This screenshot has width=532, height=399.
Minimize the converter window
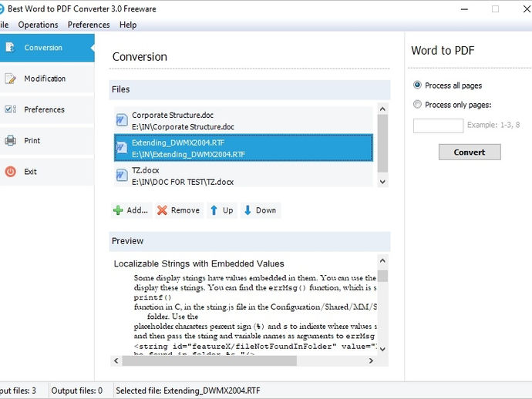[x=464, y=9]
